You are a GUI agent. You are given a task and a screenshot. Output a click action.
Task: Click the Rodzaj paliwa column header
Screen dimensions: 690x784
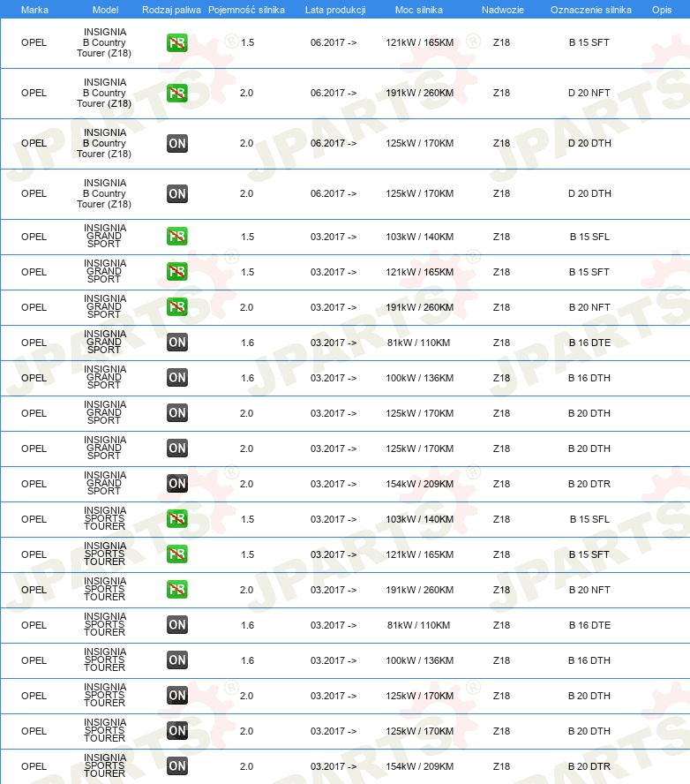point(171,10)
